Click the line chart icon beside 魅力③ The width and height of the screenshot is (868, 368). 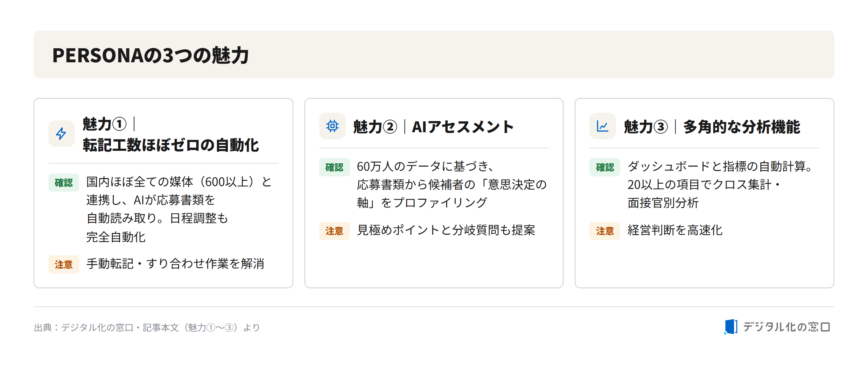pyautogui.click(x=602, y=126)
